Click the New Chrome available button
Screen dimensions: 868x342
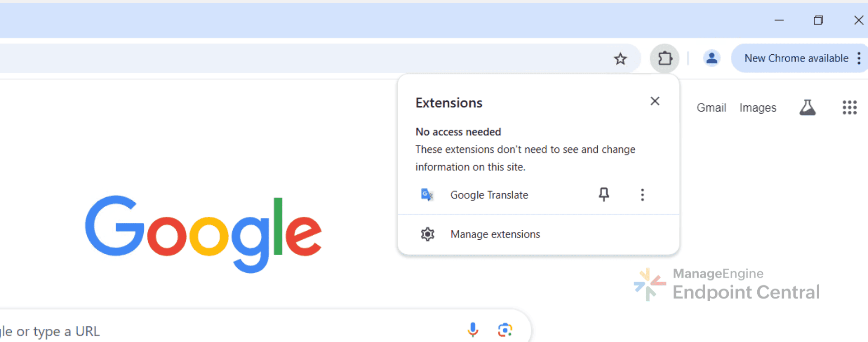tap(796, 58)
